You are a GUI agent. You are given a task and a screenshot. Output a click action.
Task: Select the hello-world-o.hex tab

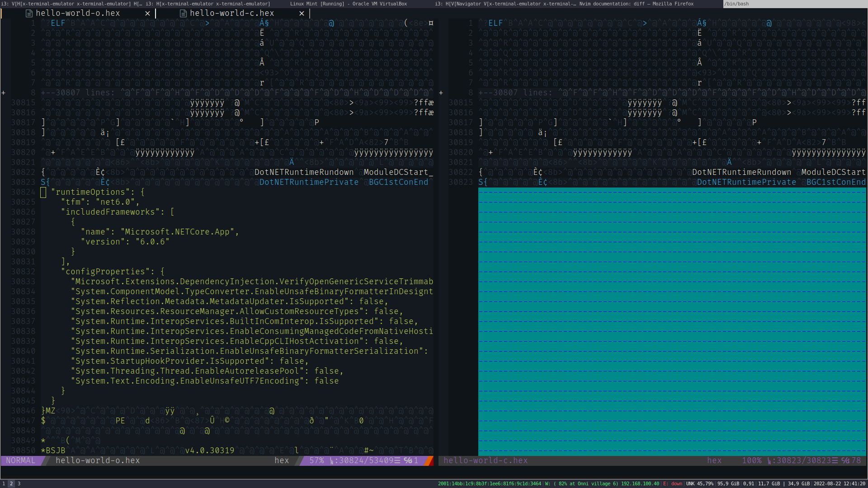tap(78, 14)
